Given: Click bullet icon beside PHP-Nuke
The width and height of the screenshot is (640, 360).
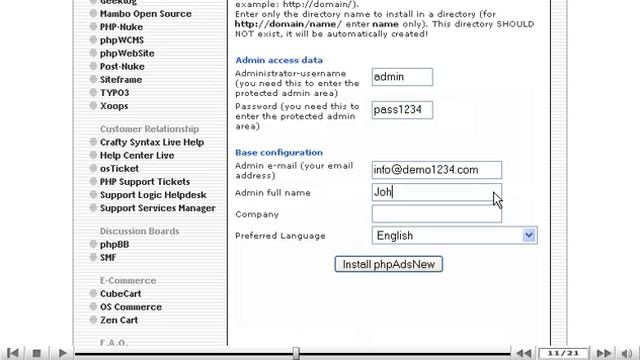Looking at the screenshot, I should 93,27.
